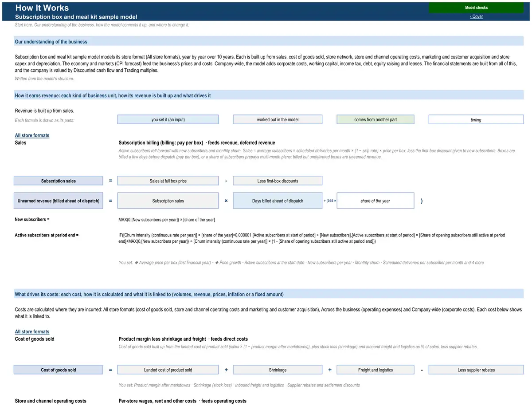Follow the All store formats link above Cost of goods sold heading
The height and width of the screenshot is (406, 532).
(x=32, y=331)
